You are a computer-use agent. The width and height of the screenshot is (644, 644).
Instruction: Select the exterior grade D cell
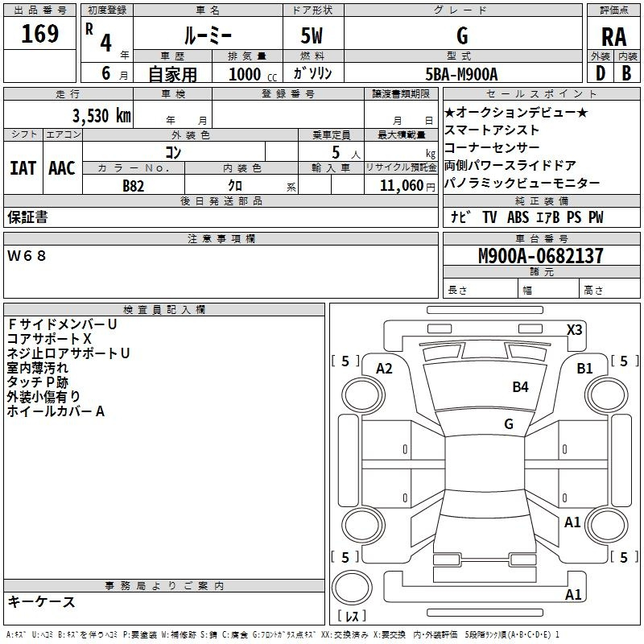point(600,72)
